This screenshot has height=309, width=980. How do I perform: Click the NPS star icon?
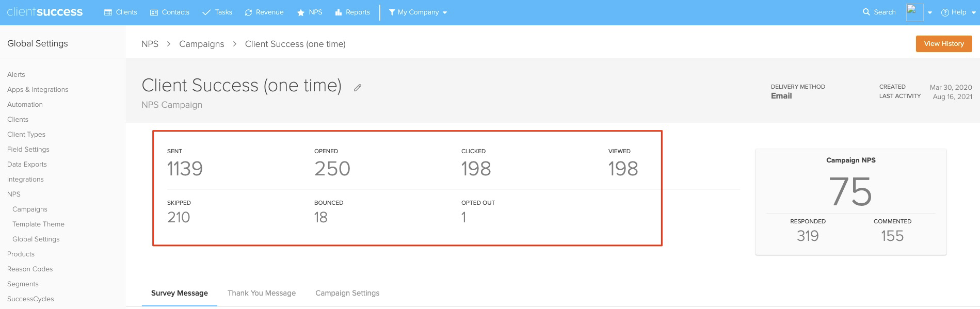[301, 12]
